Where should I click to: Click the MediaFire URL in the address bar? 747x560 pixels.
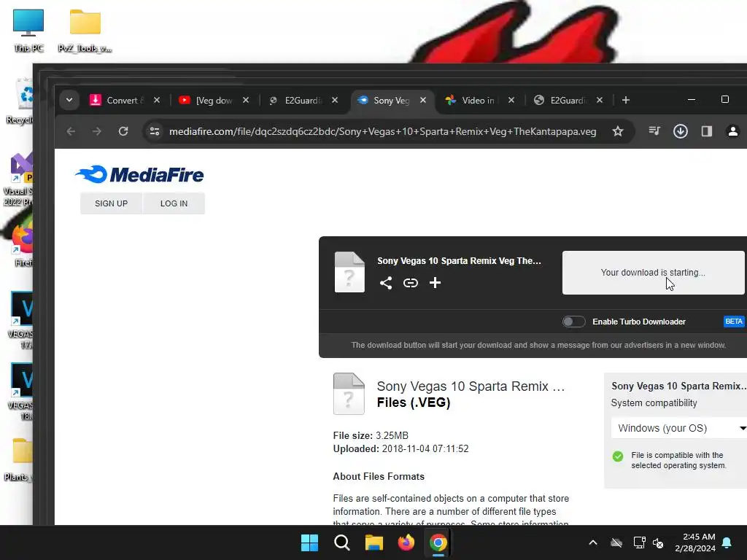pyautogui.click(x=382, y=131)
